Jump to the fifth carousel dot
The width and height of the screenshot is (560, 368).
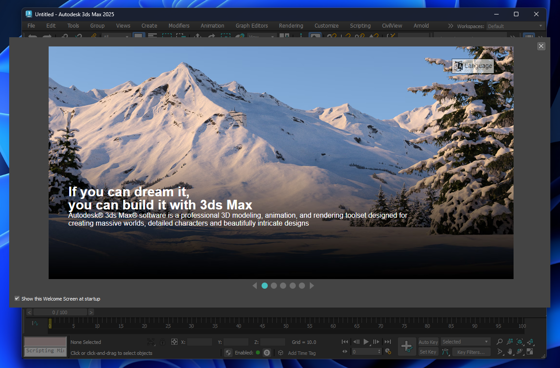pyautogui.click(x=302, y=286)
